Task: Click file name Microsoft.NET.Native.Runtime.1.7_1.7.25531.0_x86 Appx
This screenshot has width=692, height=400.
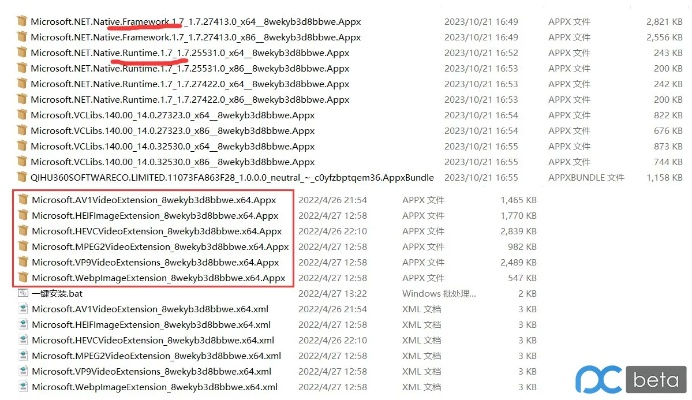Action: pyautogui.click(x=190, y=68)
